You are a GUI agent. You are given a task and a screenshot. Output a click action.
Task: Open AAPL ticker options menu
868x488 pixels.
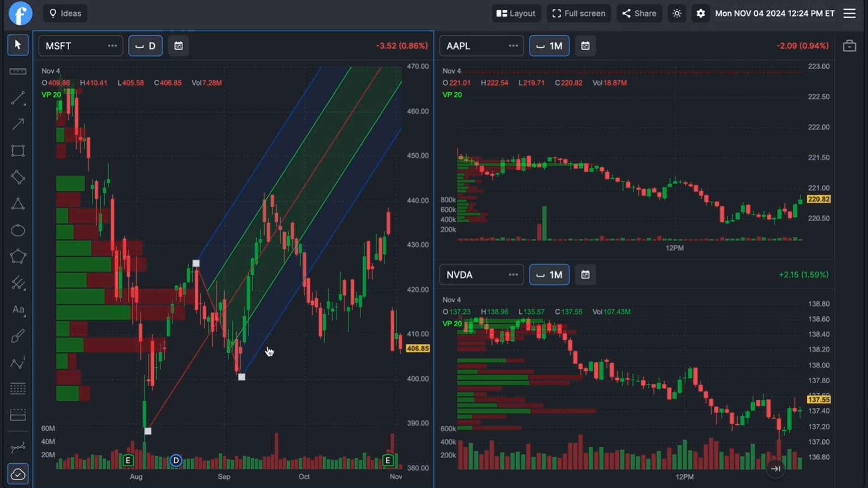tap(513, 46)
